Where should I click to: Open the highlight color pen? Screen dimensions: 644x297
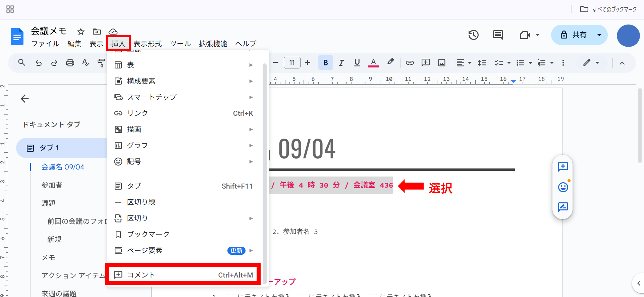click(390, 62)
